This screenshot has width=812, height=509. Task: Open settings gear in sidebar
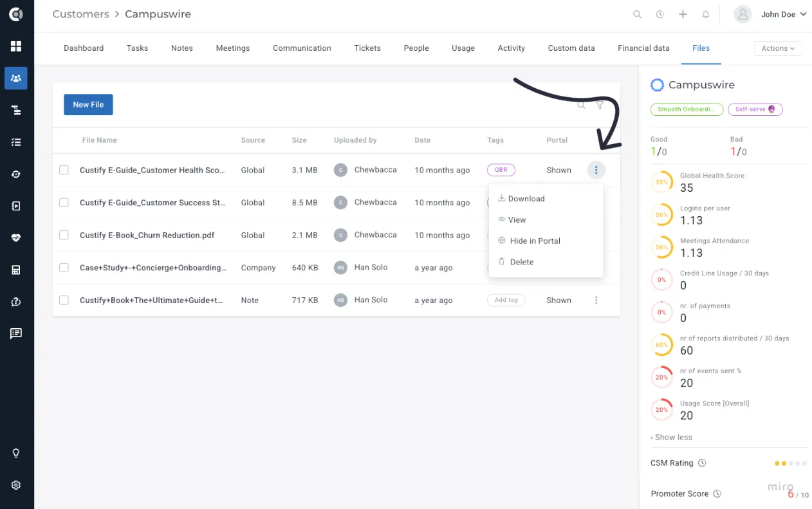coord(16,485)
